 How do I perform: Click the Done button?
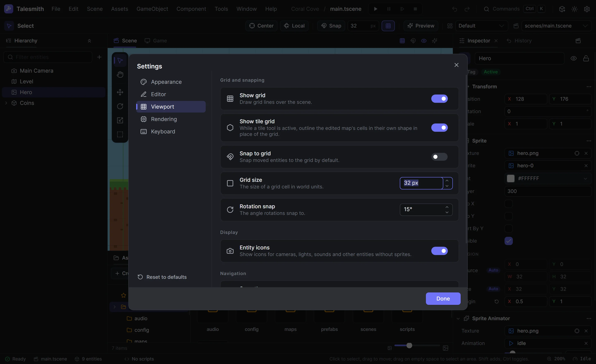pyautogui.click(x=443, y=298)
